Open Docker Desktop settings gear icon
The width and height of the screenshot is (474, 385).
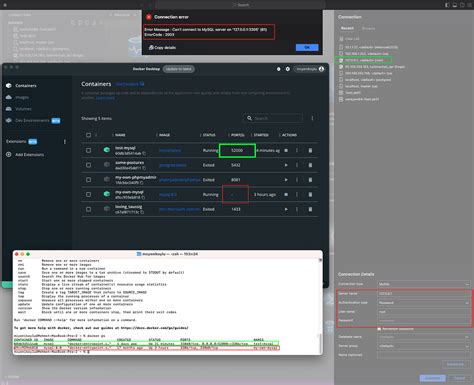click(288, 69)
